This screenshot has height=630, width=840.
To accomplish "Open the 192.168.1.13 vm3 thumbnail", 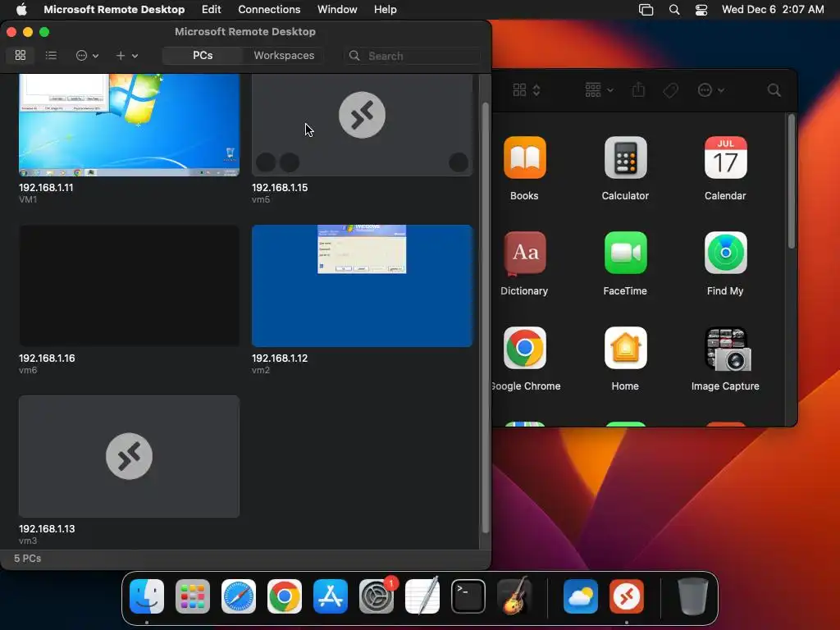I will [129, 456].
